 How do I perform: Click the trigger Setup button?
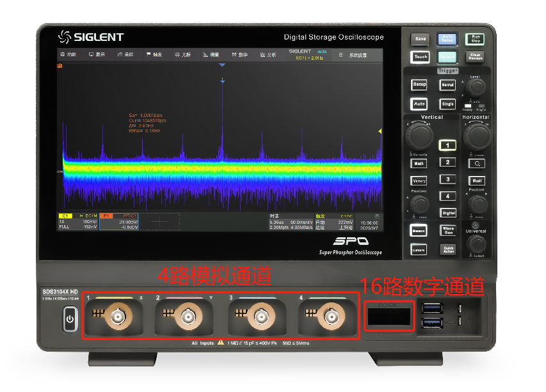tap(420, 84)
